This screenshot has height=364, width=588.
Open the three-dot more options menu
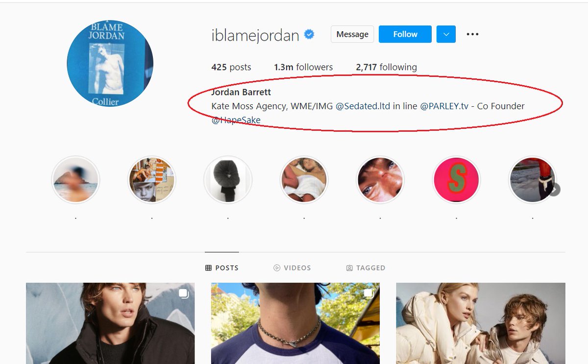click(x=472, y=34)
